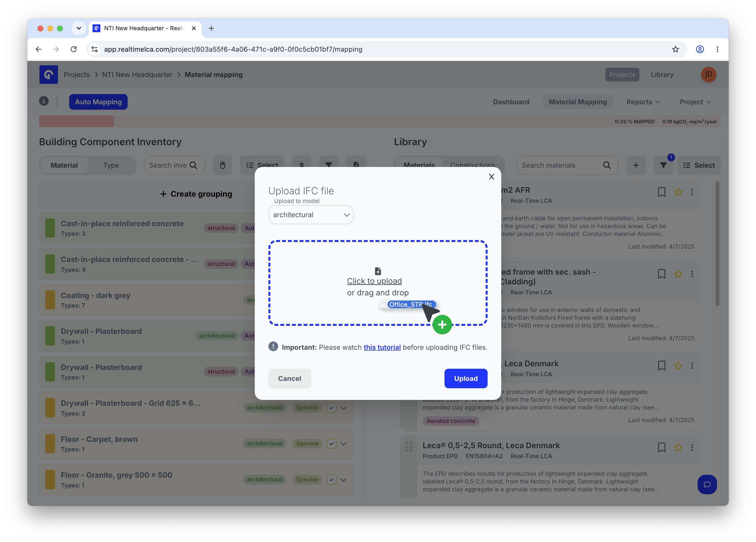Cancel the IFC upload dialog
Viewport: 756px width, 542px height.
tap(289, 378)
